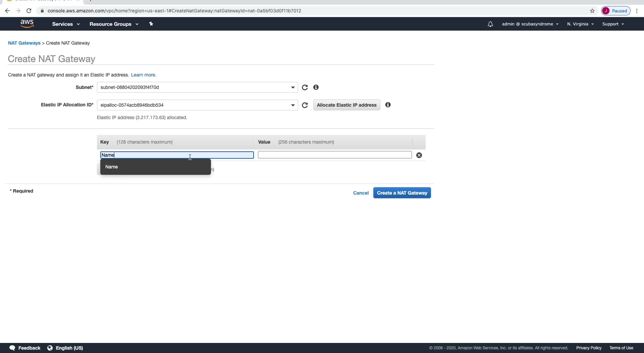Expand the Subnet dropdown
The width and height of the screenshot is (644, 353).
click(x=197, y=87)
